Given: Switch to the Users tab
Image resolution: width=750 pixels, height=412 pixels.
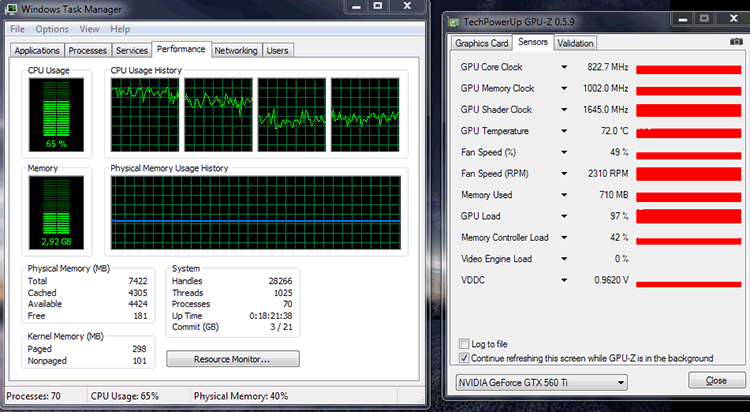Looking at the screenshot, I should pos(277,50).
